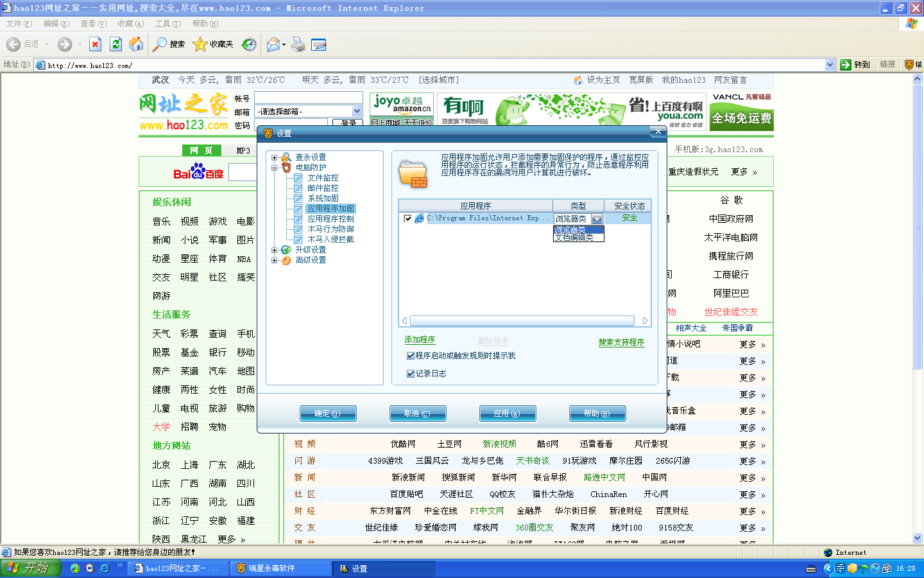Viewport: 924px width, 578px height.
Task: Select 应用程序控制 in the settings tree
Action: click(330, 219)
